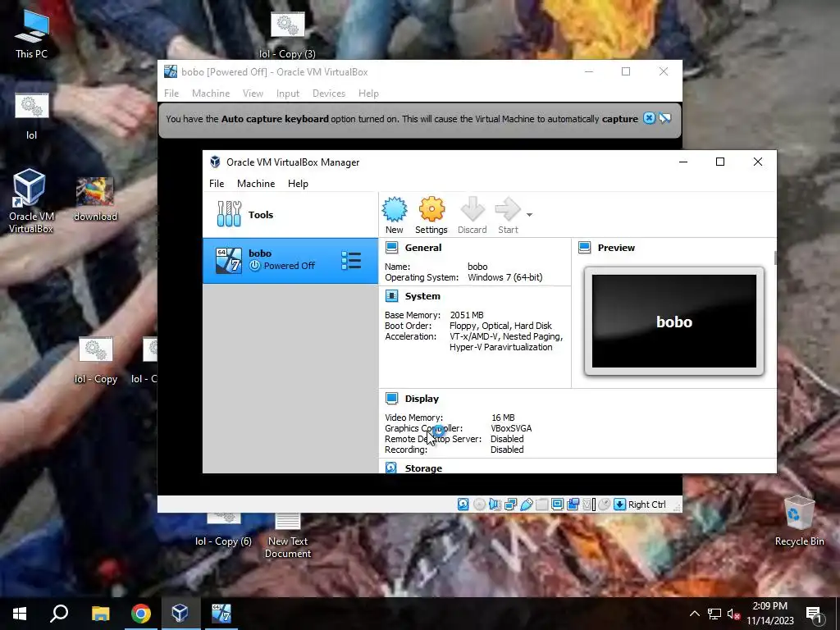Open the Help menu in VirtualBox Manager
The width and height of the screenshot is (840, 630).
[x=298, y=183]
